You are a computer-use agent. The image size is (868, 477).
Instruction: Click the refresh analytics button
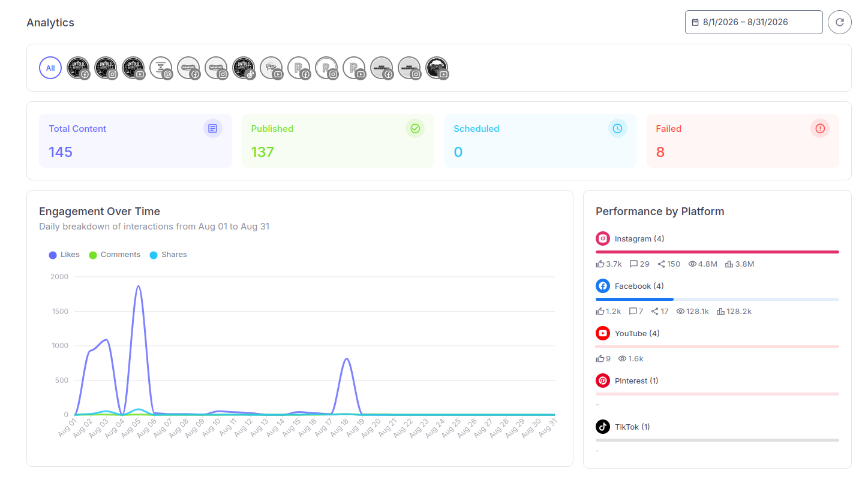coord(839,22)
